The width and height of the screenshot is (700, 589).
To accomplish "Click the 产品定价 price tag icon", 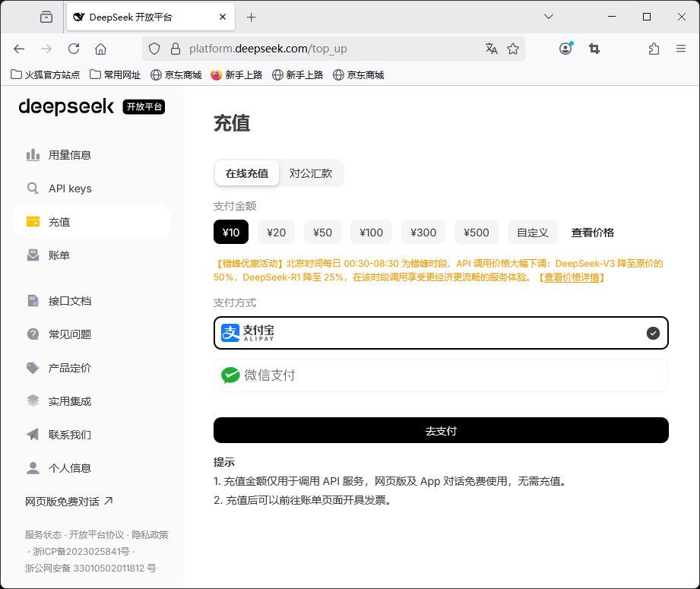I will click(x=33, y=368).
